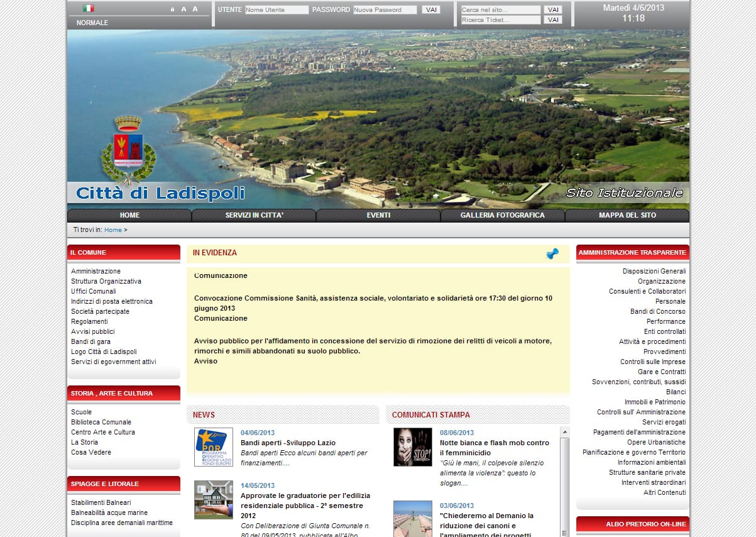
Task: Expand the IL COMUNE panel header
Action: (123, 252)
